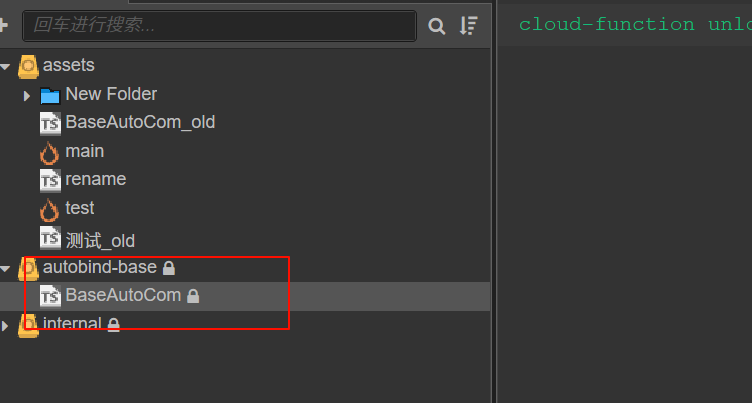Image resolution: width=752 pixels, height=403 pixels.
Task: Click the assets database folder icon
Action: click(x=28, y=66)
